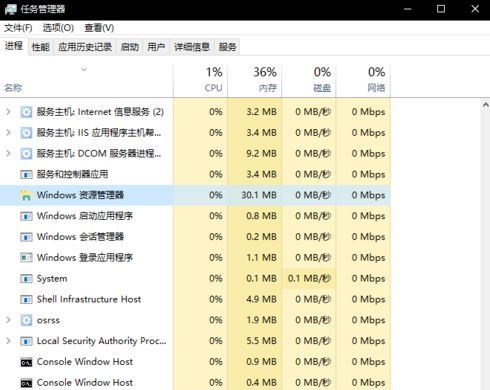Click the 5.5 MB memory value
490x390 pixels.
pyautogui.click(x=262, y=341)
